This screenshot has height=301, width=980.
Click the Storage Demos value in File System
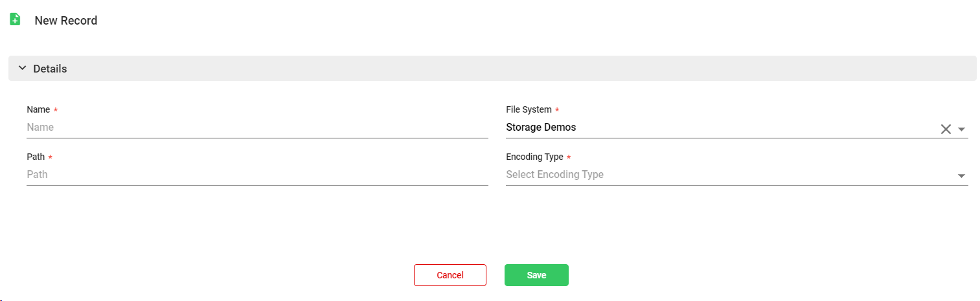point(541,128)
